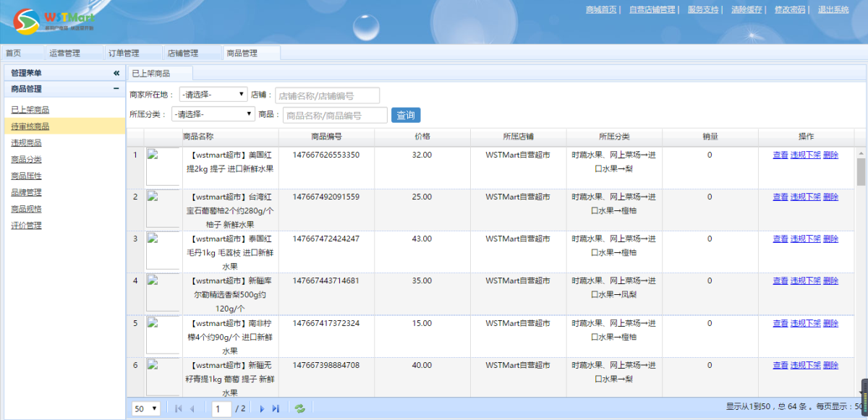The width and height of the screenshot is (868, 420).
Task: Go to first page in pager
Action: [x=179, y=408]
